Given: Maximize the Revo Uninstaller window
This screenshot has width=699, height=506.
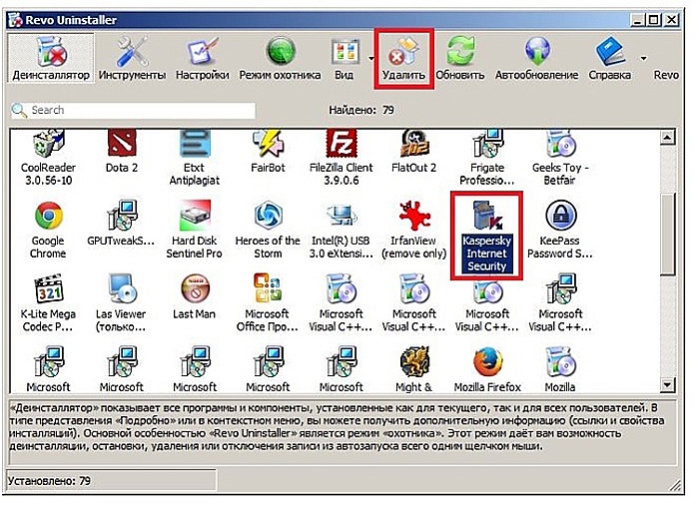Looking at the screenshot, I should pyautogui.click(x=654, y=20).
